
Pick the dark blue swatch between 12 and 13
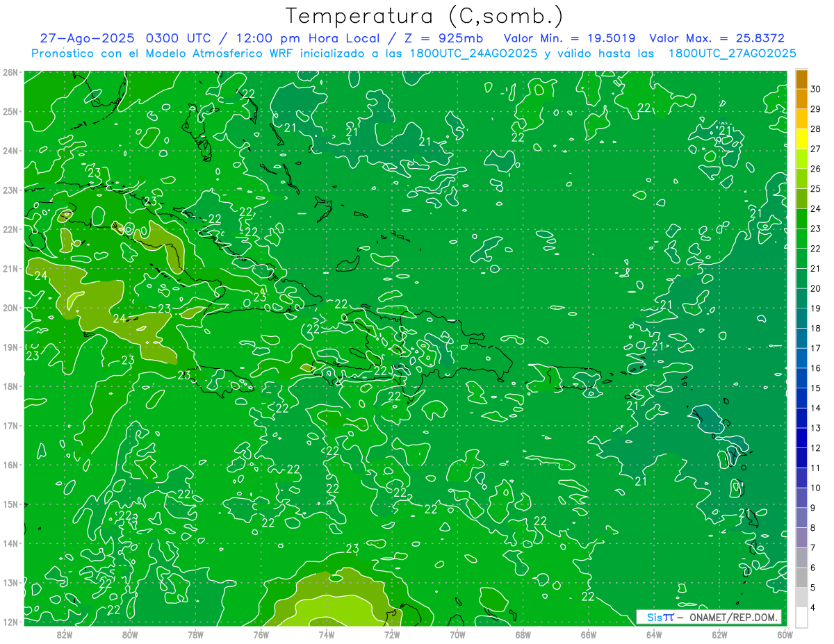tap(801, 438)
